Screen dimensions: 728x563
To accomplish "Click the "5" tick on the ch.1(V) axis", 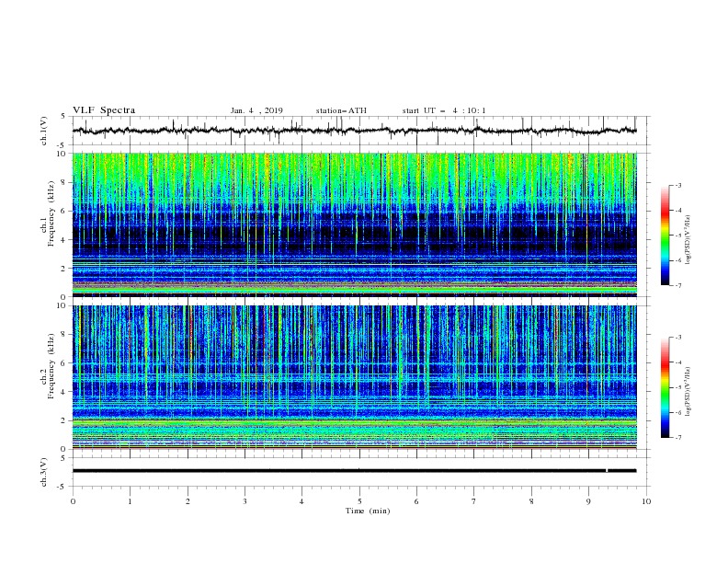I will [x=63, y=116].
